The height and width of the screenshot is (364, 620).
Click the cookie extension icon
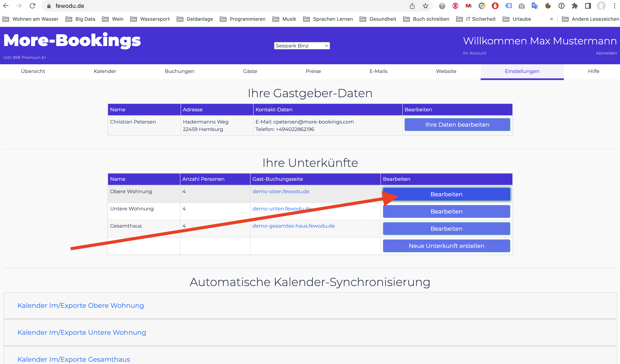(x=548, y=6)
